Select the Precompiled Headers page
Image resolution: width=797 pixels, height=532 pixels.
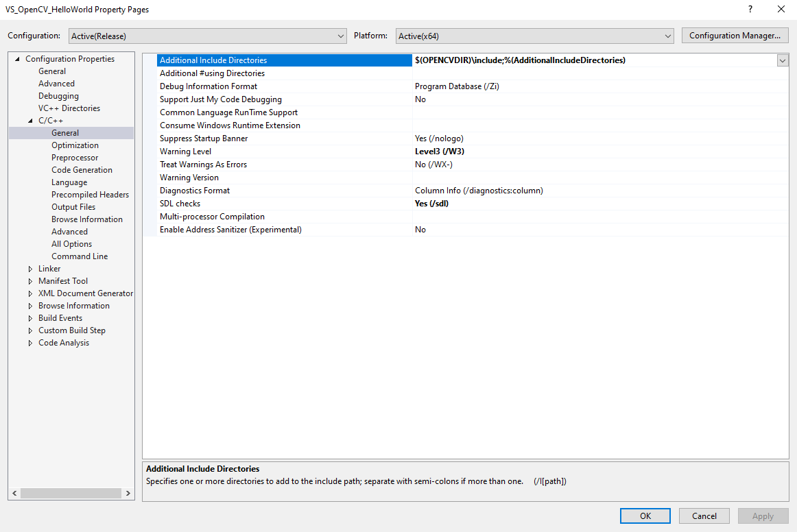pos(90,195)
